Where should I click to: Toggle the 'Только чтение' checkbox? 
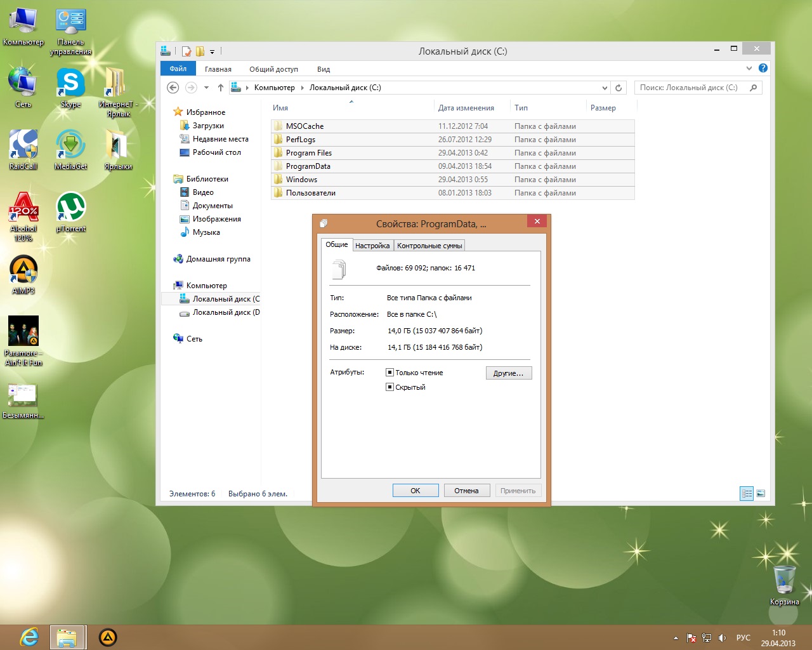pyautogui.click(x=390, y=373)
